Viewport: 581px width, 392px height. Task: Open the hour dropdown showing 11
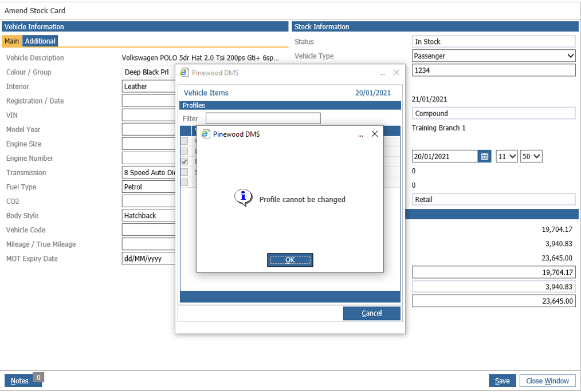click(x=507, y=156)
